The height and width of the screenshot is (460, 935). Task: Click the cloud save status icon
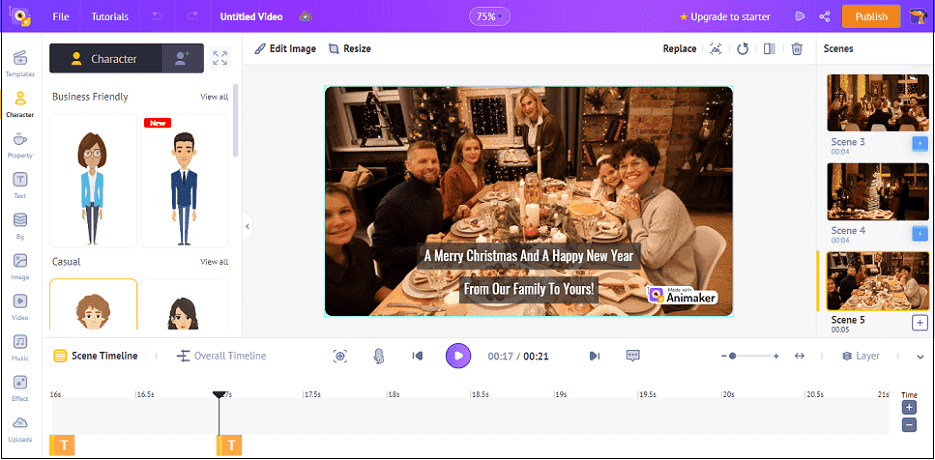pyautogui.click(x=305, y=16)
